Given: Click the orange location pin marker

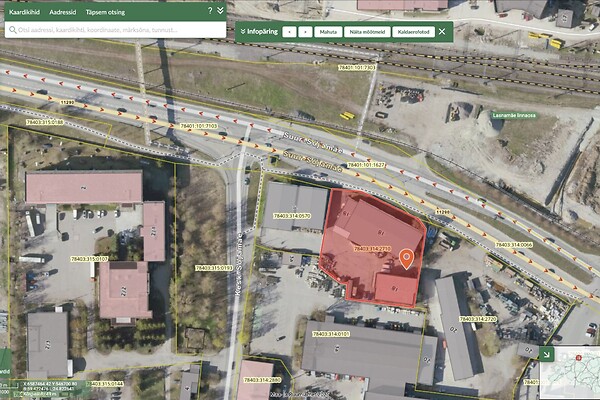Looking at the screenshot, I should tap(406, 259).
